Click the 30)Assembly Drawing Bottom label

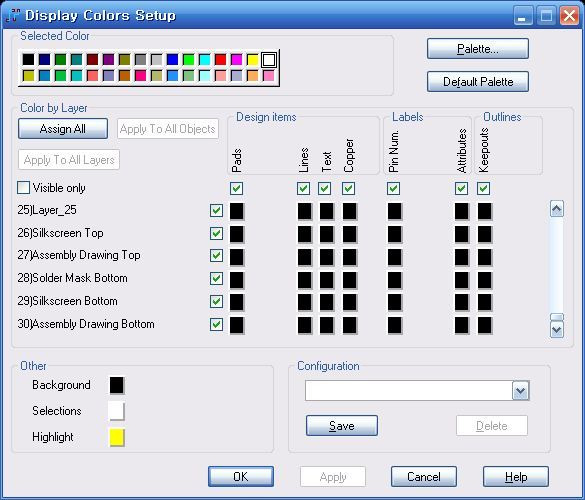pos(86,324)
